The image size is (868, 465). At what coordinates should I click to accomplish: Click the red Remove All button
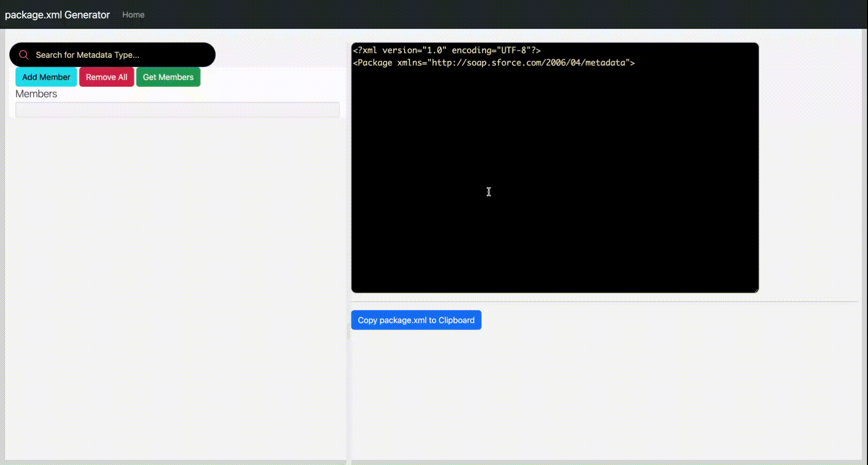[x=106, y=77]
